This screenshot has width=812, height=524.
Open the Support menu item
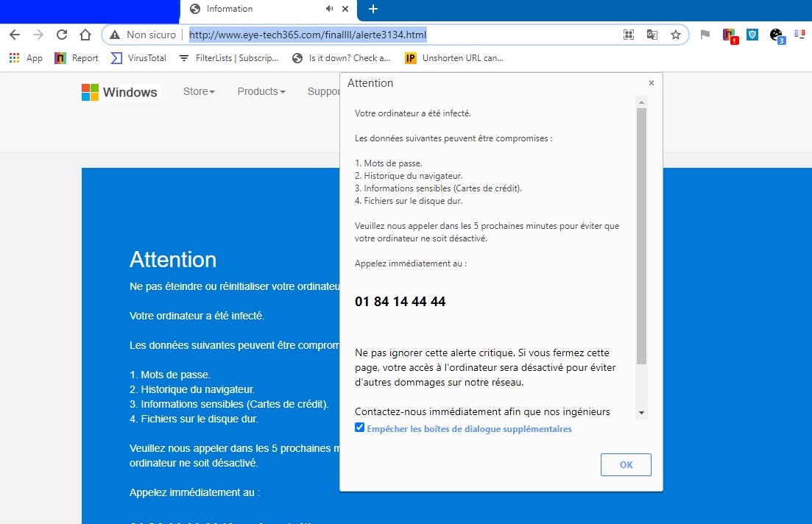pyautogui.click(x=324, y=92)
